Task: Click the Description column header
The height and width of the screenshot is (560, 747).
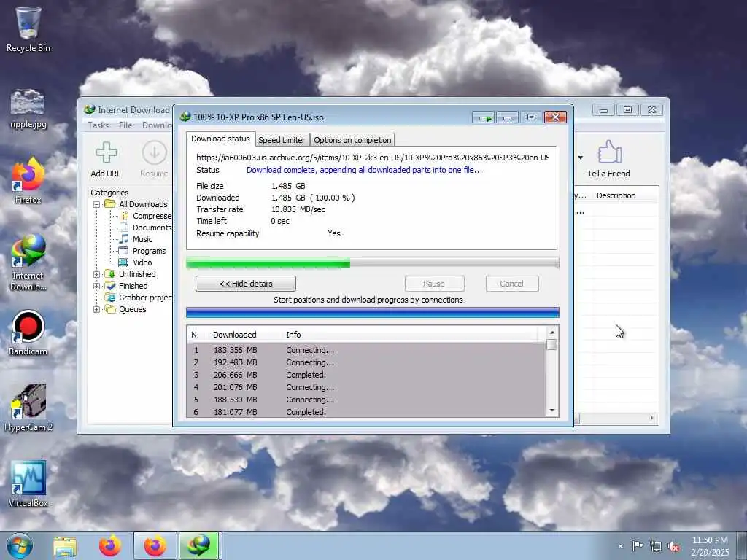Action: pos(616,195)
